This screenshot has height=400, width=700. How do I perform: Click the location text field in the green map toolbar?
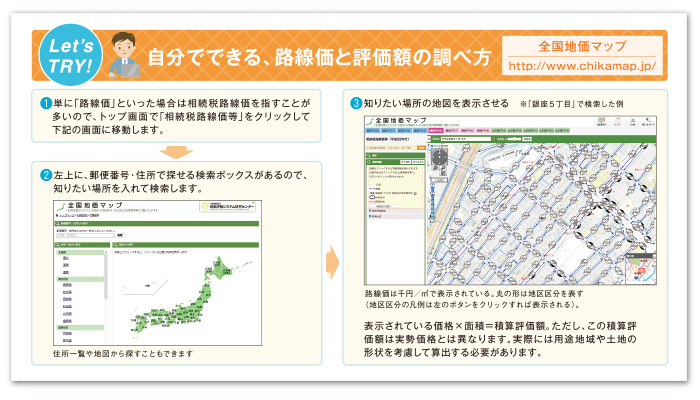point(466,139)
